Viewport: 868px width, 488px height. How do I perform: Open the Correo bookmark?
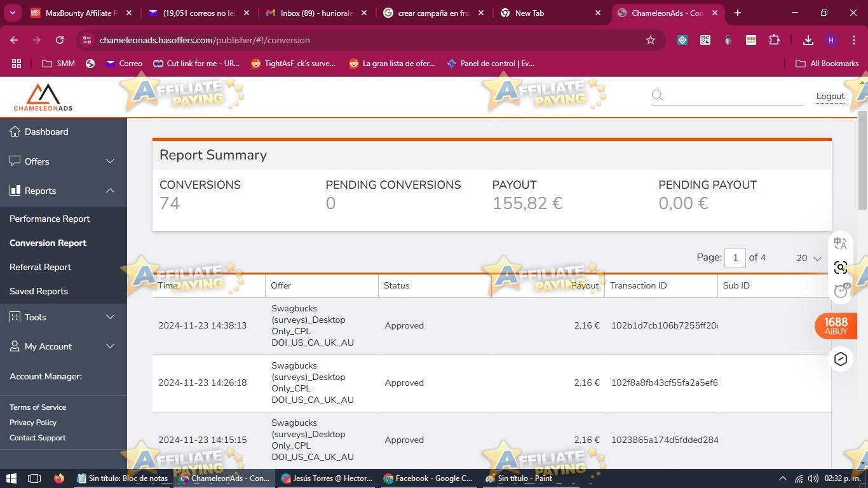pyautogui.click(x=124, y=64)
